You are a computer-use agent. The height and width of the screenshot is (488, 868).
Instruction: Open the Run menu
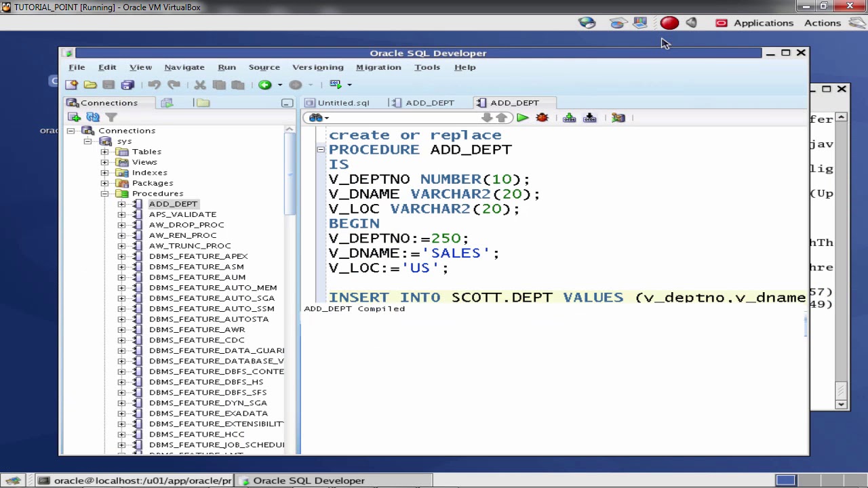[x=226, y=67]
